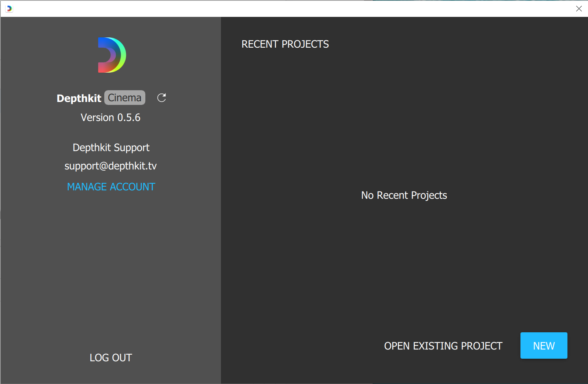Click the large colorful Depthkit logo
588x384 pixels.
pos(112,55)
